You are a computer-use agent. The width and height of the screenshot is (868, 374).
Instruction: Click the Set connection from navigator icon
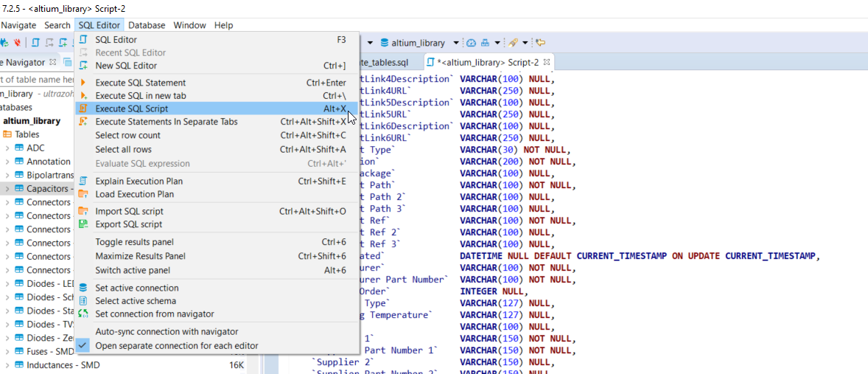83,314
